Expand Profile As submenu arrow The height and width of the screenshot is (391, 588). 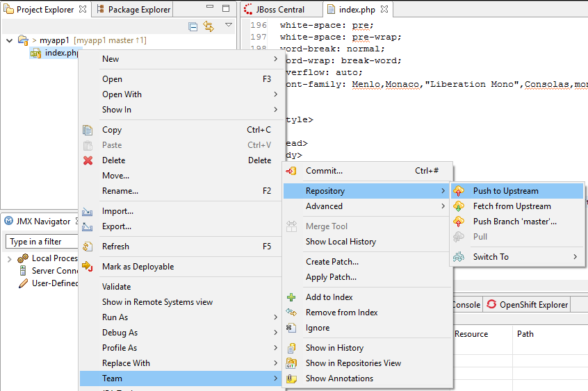pyautogui.click(x=276, y=348)
